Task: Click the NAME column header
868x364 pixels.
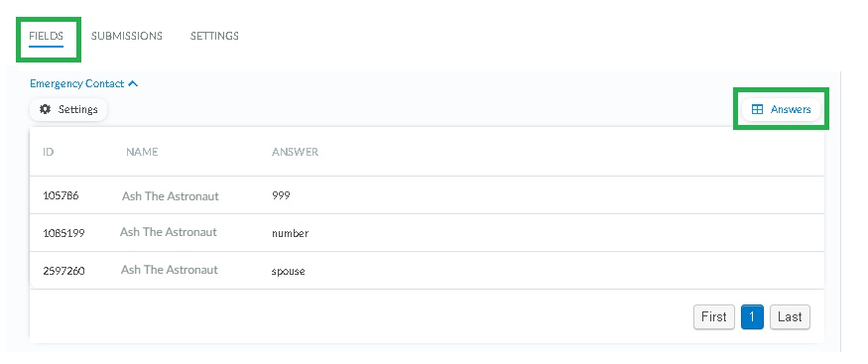Action: point(142,152)
